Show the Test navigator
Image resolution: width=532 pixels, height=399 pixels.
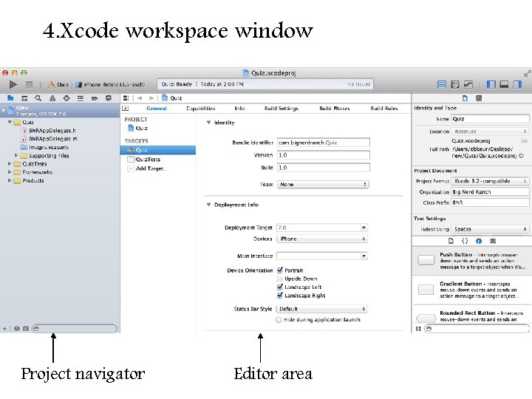[66, 98]
